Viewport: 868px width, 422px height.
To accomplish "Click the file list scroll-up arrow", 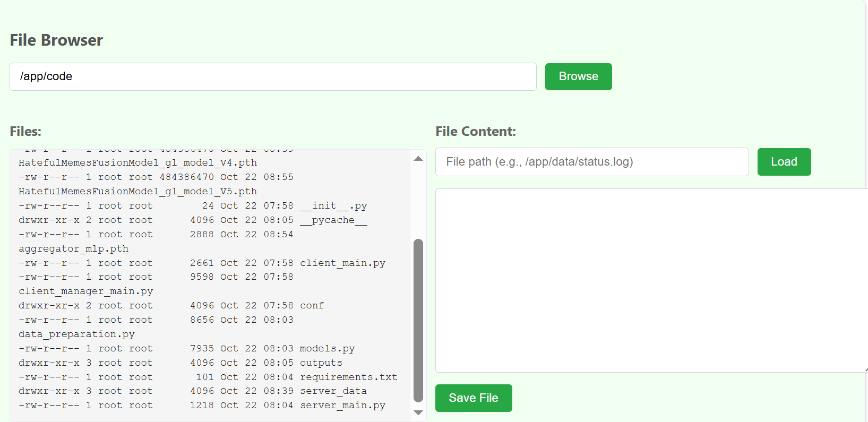I will coord(418,159).
